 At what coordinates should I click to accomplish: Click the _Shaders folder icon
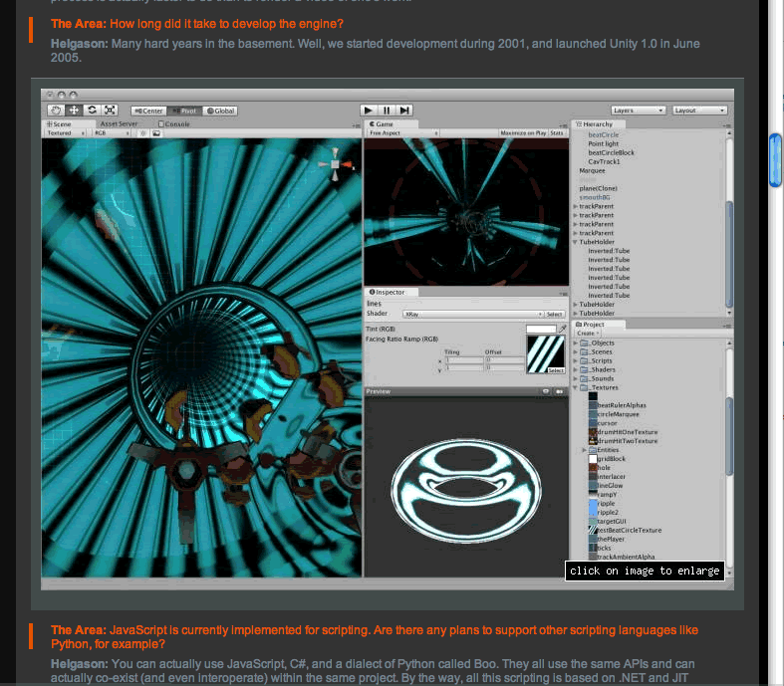[x=584, y=370]
